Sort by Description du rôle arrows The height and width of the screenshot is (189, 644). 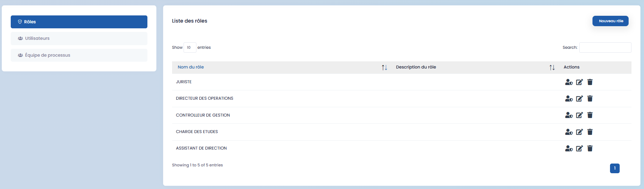(x=552, y=67)
